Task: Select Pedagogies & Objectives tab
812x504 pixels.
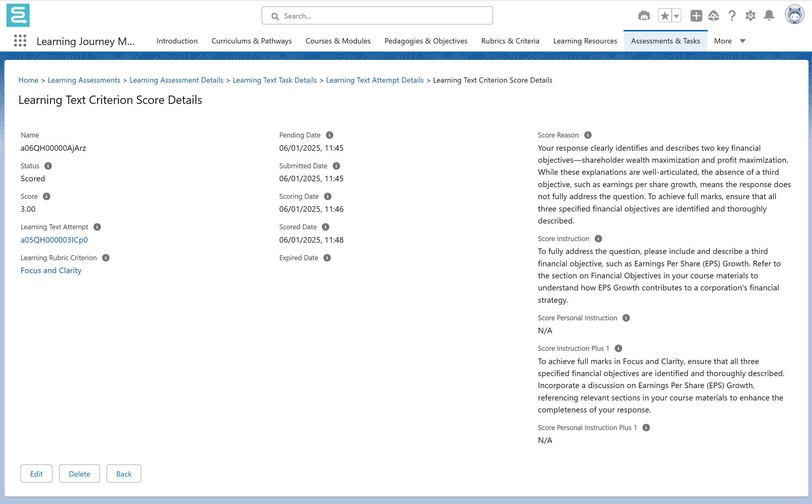Action: point(426,41)
